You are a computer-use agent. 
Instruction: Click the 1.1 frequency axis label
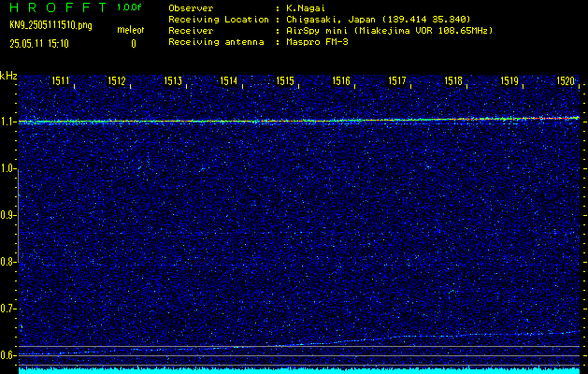(x=7, y=122)
